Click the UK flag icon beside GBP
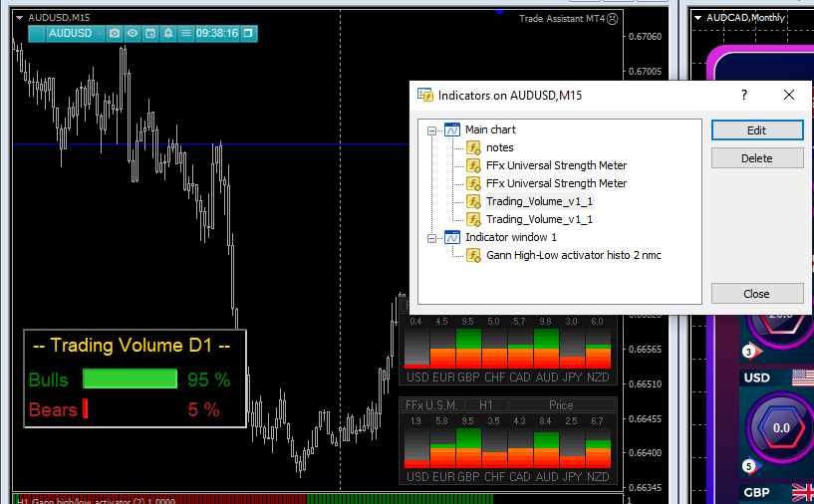Screen dimensions: 814x504 pyautogui.click(x=803, y=492)
